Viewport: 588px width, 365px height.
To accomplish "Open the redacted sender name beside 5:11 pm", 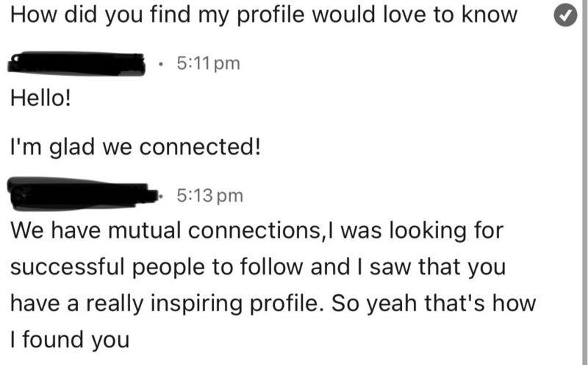I will (x=76, y=63).
